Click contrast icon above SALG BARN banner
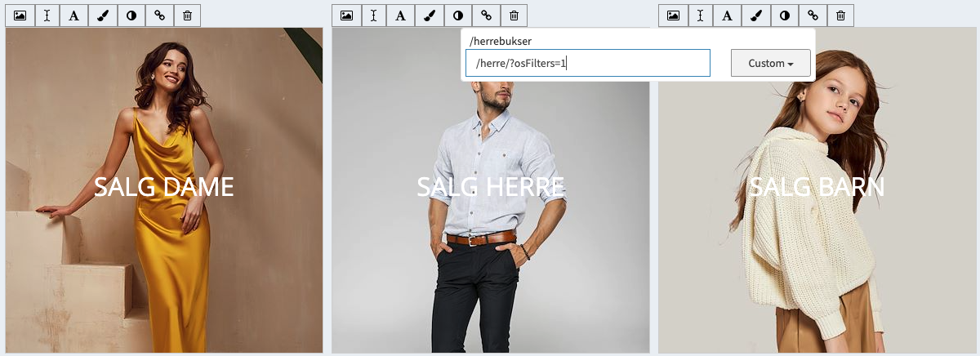 click(785, 16)
